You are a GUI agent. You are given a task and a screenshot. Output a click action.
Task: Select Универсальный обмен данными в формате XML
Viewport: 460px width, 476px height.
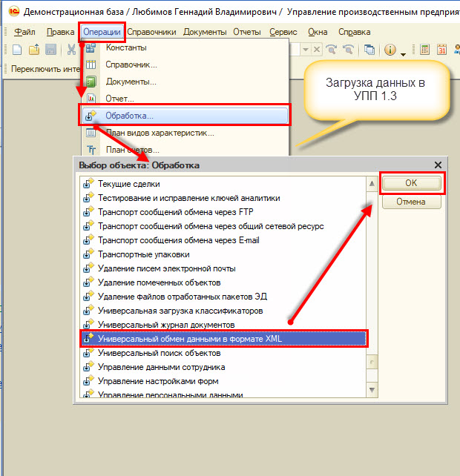click(x=223, y=339)
